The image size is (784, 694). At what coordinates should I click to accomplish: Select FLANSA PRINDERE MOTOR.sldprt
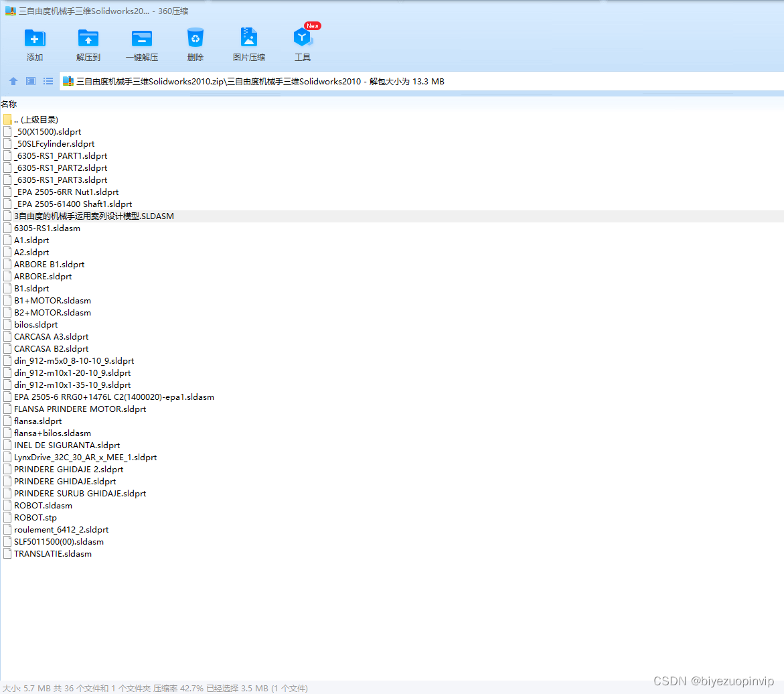tap(80, 409)
